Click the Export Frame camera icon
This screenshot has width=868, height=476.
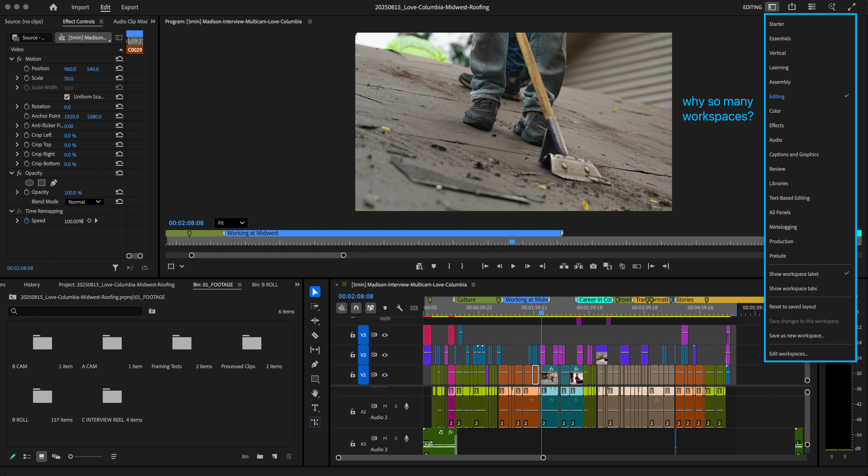coord(593,266)
